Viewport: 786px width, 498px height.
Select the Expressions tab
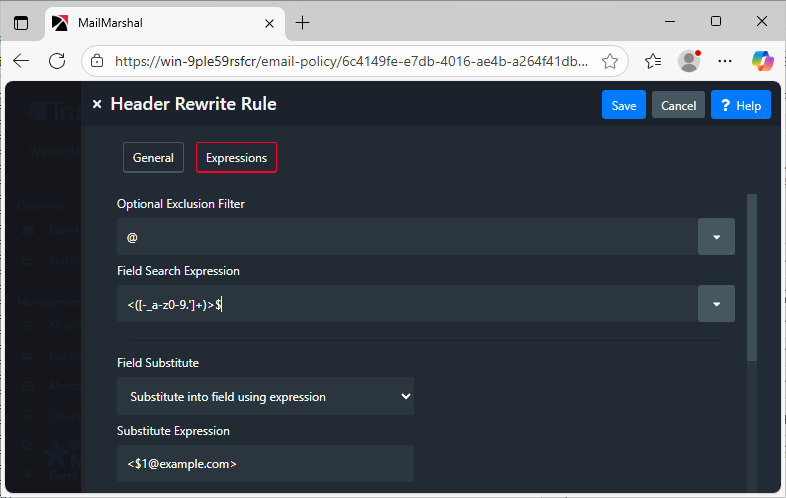[x=236, y=158]
